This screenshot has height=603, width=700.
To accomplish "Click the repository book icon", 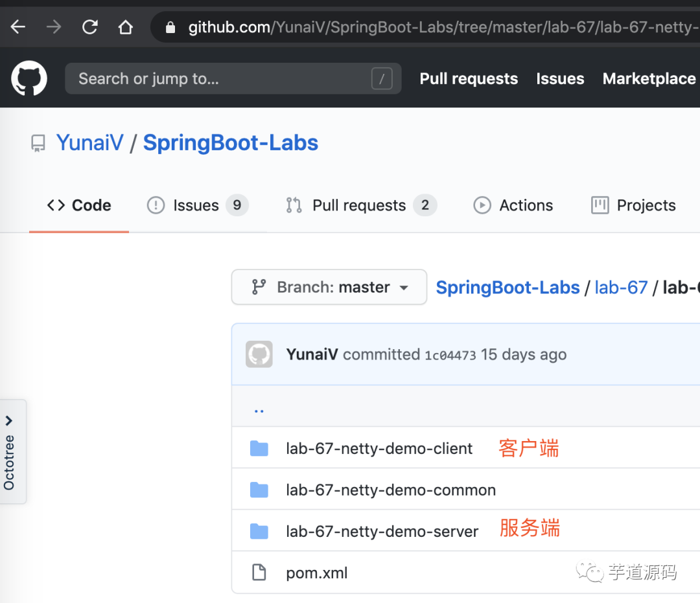I will (38, 144).
